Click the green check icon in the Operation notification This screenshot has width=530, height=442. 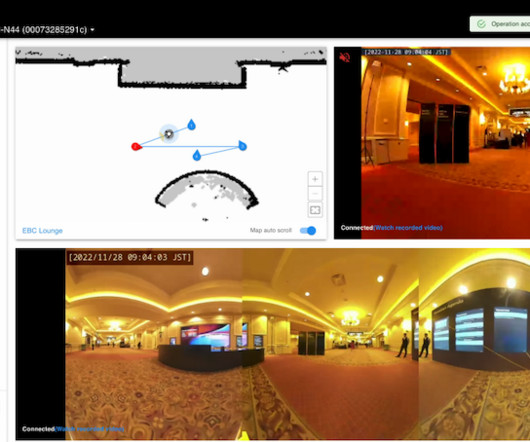coord(481,24)
